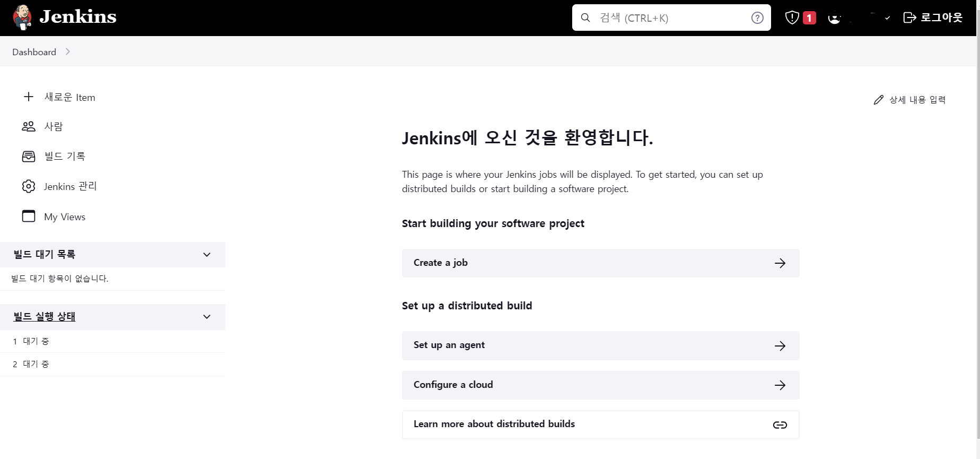This screenshot has height=459, width=980.
Task: Open the security shield warning icon
Action: click(792, 18)
